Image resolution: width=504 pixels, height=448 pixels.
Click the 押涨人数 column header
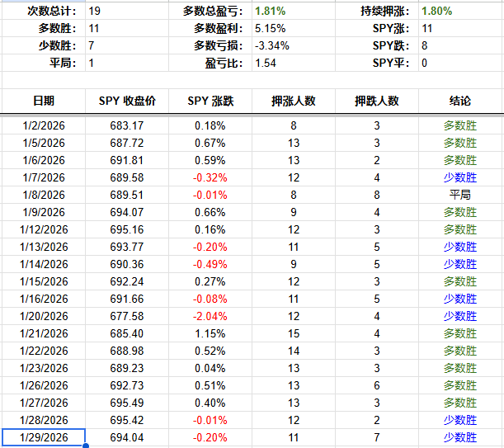coord(294,101)
